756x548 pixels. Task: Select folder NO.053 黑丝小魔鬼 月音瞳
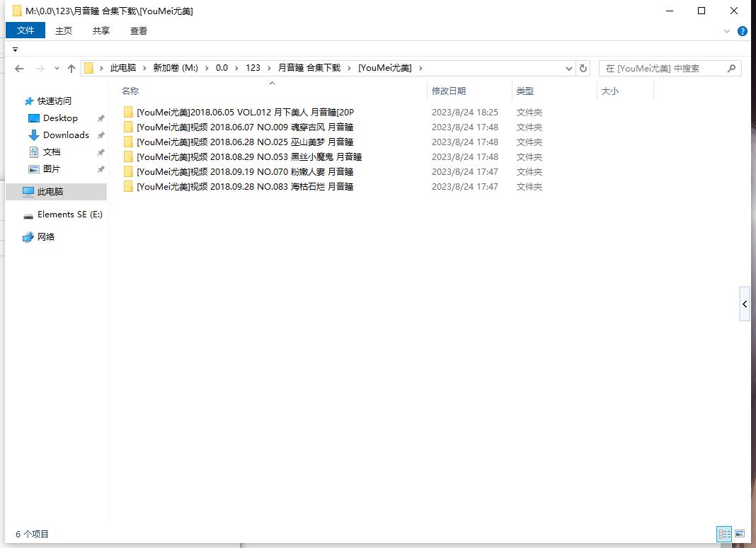[249, 156]
